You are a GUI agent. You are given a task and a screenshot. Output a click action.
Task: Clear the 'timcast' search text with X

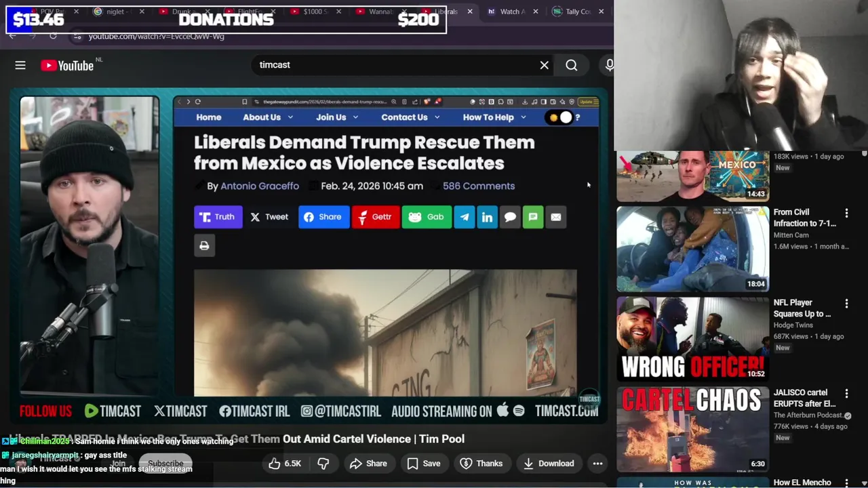(x=544, y=65)
